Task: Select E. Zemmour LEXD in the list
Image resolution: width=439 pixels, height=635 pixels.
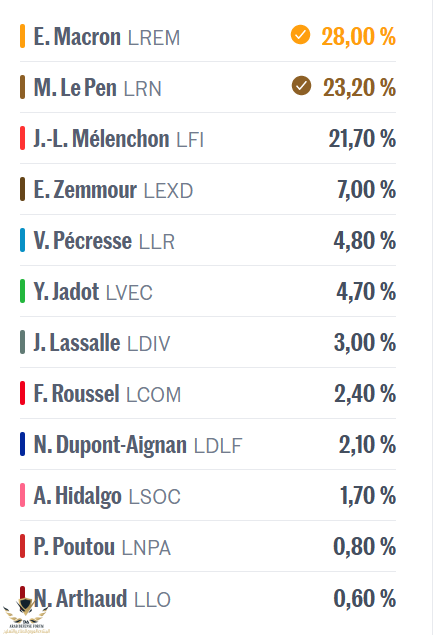Action: [113, 190]
